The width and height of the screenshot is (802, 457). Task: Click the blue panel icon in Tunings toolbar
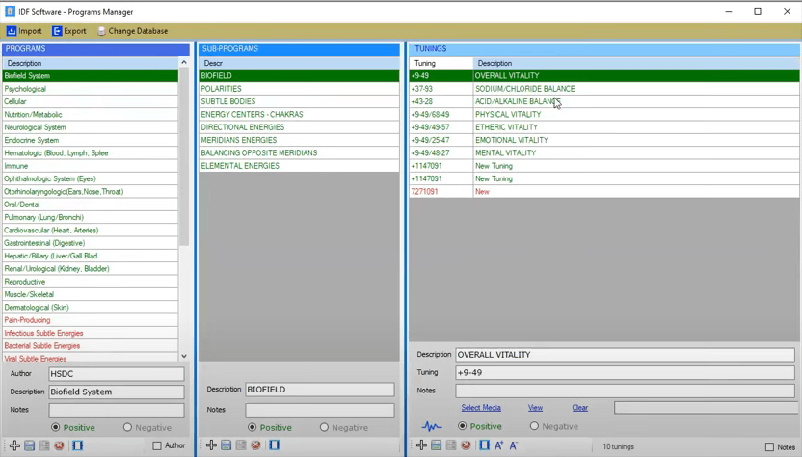484,446
